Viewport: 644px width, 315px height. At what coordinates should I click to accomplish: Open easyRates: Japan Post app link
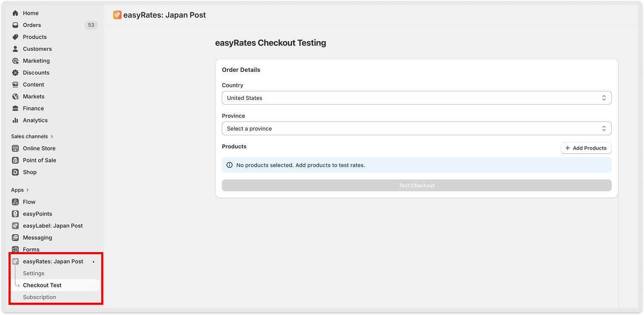click(53, 261)
